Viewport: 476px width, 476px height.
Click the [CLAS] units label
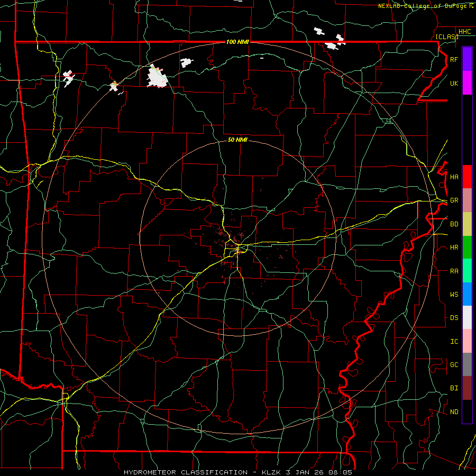pos(447,36)
